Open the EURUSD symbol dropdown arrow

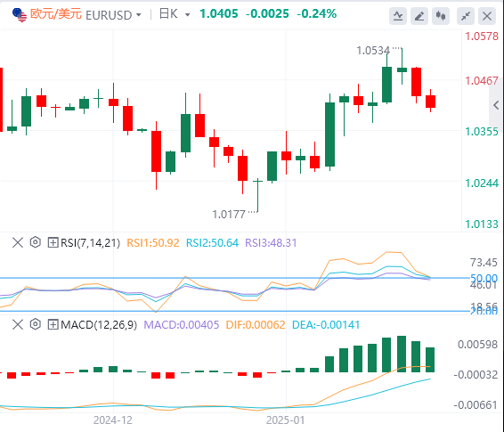coord(139,15)
